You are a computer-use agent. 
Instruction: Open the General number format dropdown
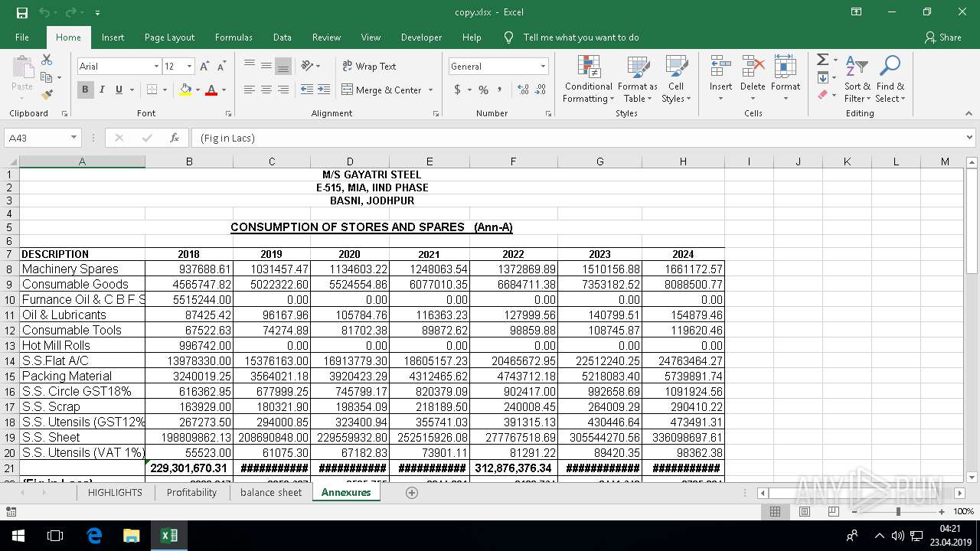[x=543, y=67]
